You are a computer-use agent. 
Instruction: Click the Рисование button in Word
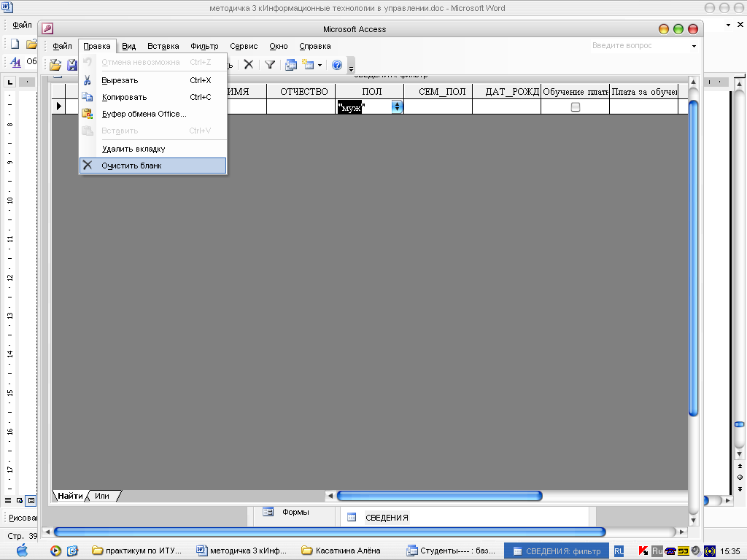[x=22, y=518]
